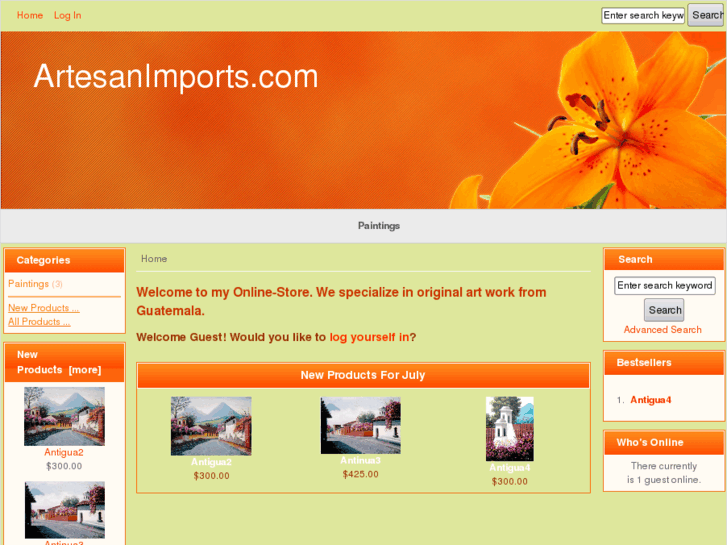View Antigua3 thumbnail in New Products For July
727x545 pixels.
coord(360,425)
